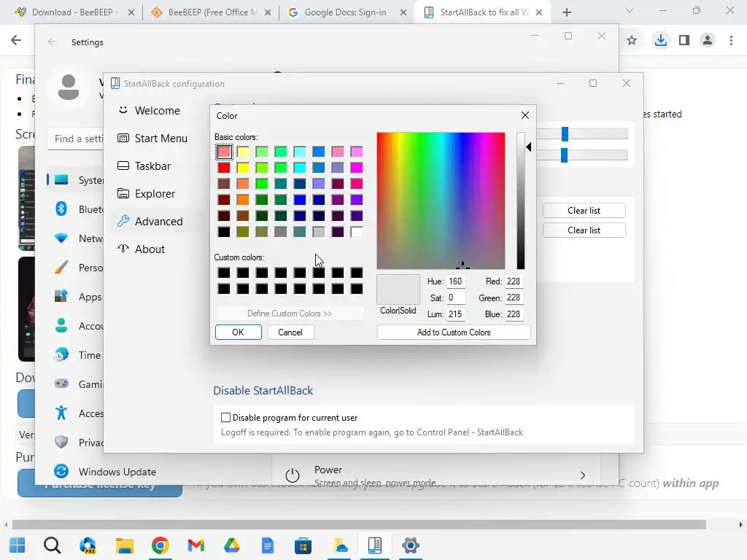Click the luminosity slider arrow
The width and height of the screenshot is (747, 560).
529,147
